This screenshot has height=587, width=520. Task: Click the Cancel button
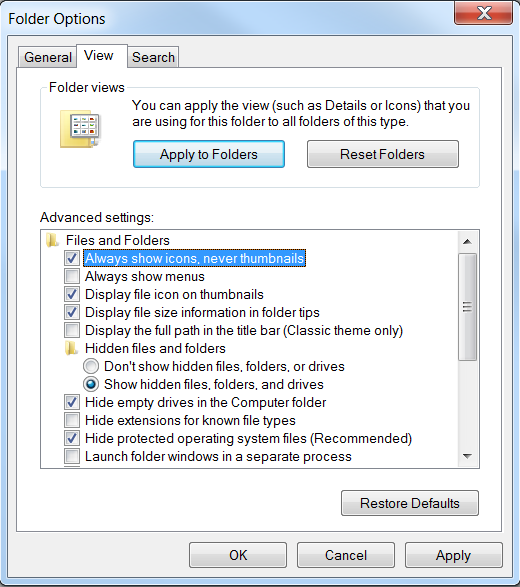tap(346, 555)
